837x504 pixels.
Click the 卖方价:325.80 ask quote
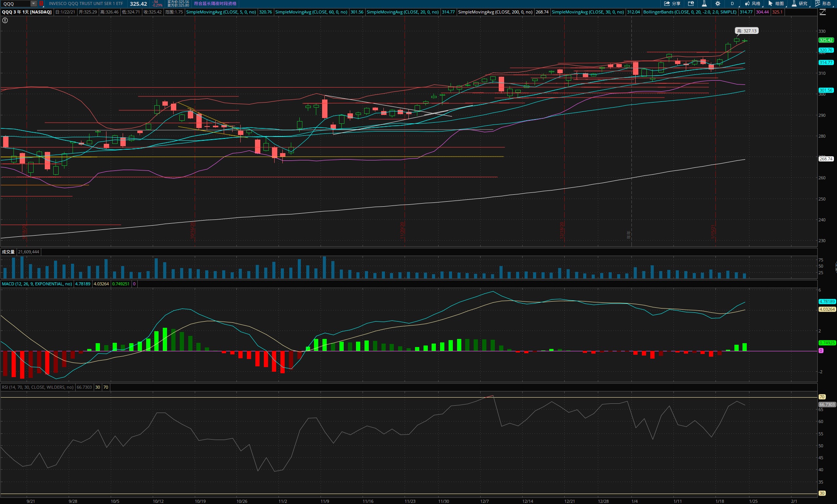[x=178, y=5]
